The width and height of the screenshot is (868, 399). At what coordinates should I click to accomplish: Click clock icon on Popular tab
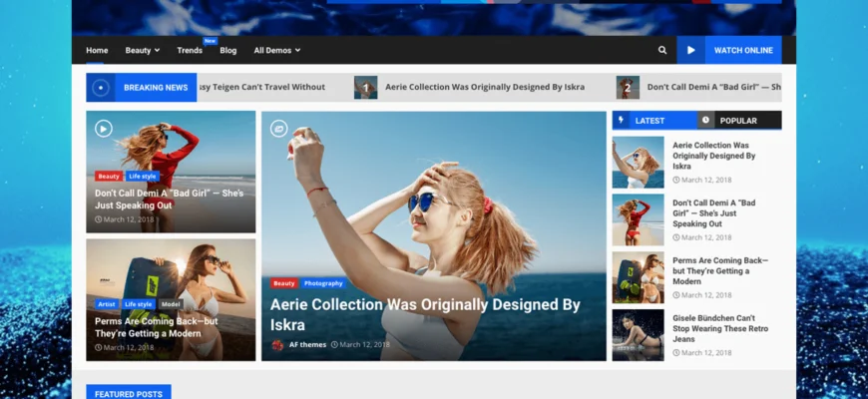(x=706, y=121)
